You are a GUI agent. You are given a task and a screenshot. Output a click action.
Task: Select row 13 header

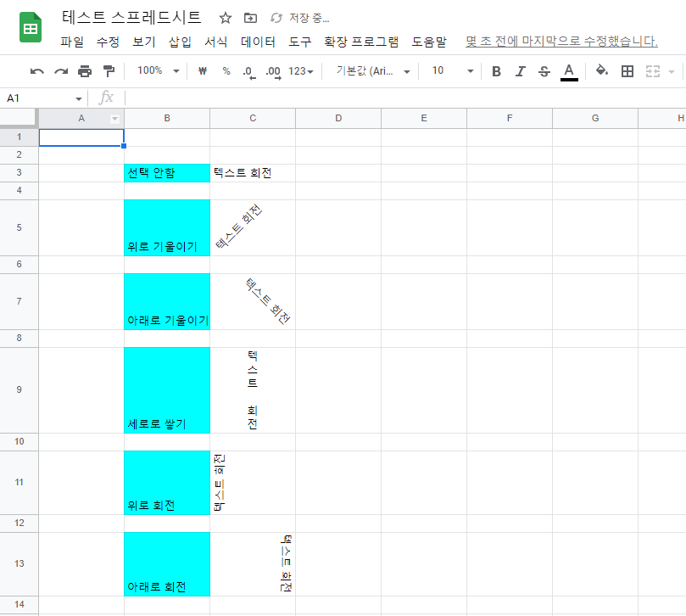[20, 564]
